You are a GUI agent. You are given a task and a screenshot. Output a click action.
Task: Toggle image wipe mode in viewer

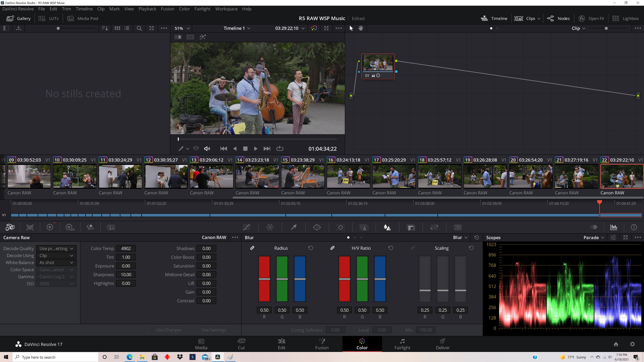pos(178,37)
